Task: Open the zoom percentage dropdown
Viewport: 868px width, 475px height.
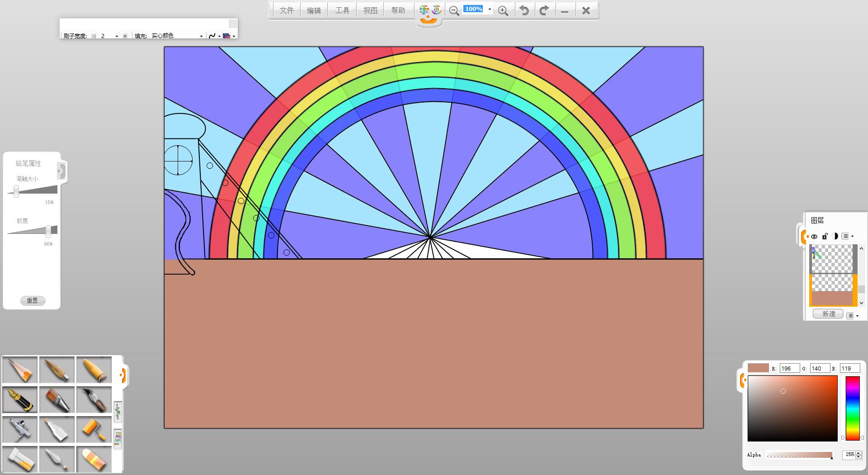Action: [x=490, y=9]
